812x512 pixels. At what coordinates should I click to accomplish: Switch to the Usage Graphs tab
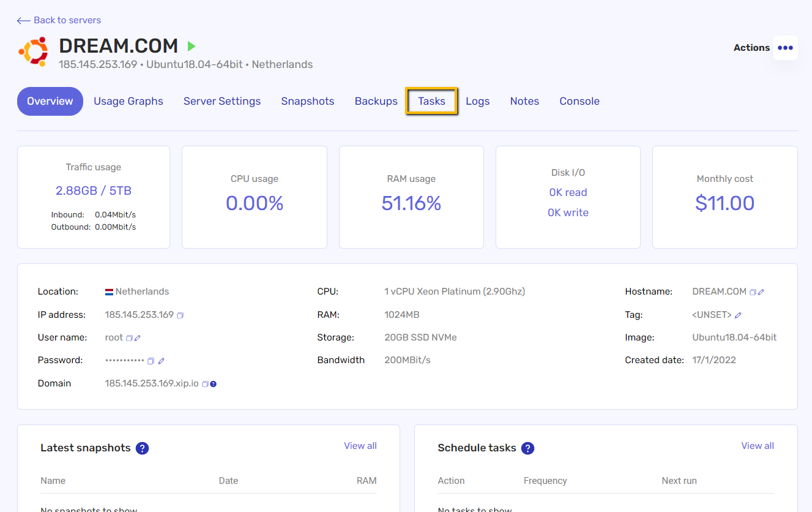tap(129, 101)
